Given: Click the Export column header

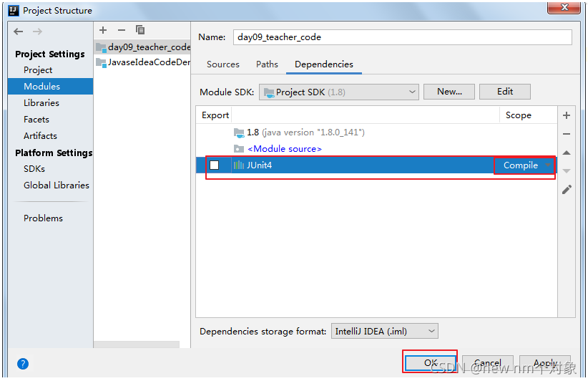Looking at the screenshot, I should tap(215, 115).
